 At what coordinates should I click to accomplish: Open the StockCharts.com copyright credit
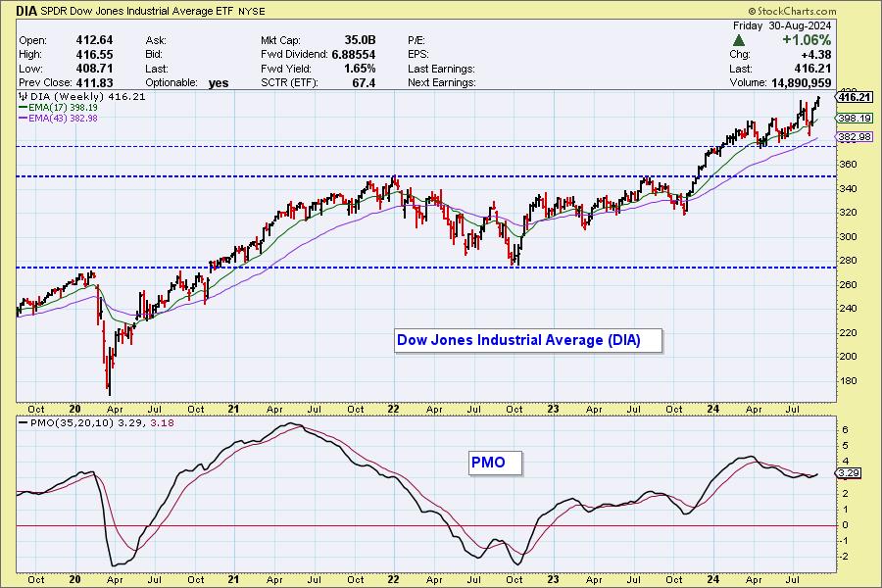(x=792, y=11)
